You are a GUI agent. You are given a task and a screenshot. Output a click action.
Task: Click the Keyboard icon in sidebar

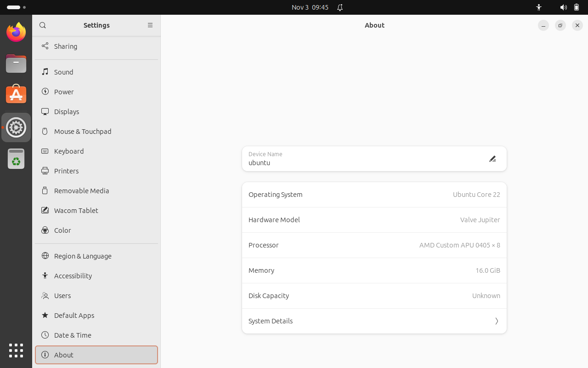45,151
